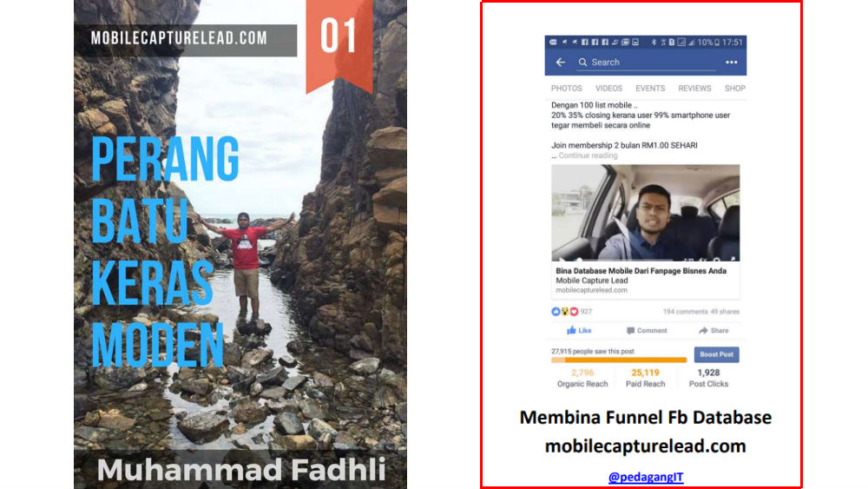Click the search magnifier icon
This screenshot has width=868, height=489.
pos(582,63)
